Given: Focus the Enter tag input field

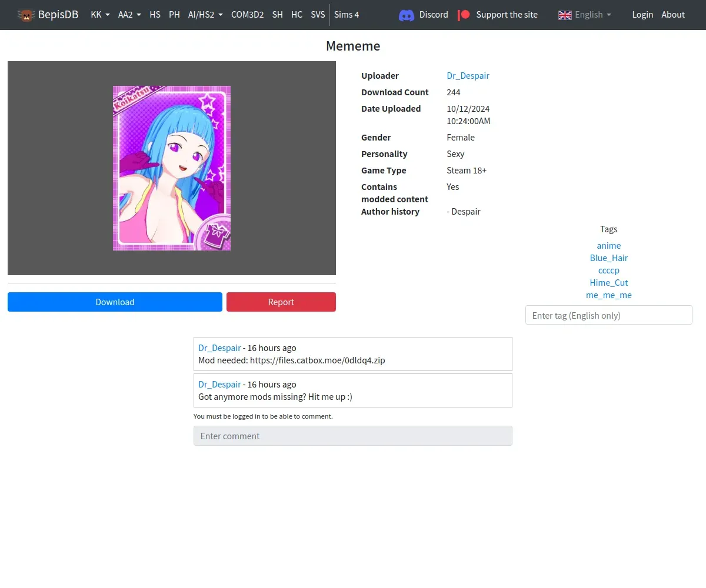Looking at the screenshot, I should pos(609,315).
